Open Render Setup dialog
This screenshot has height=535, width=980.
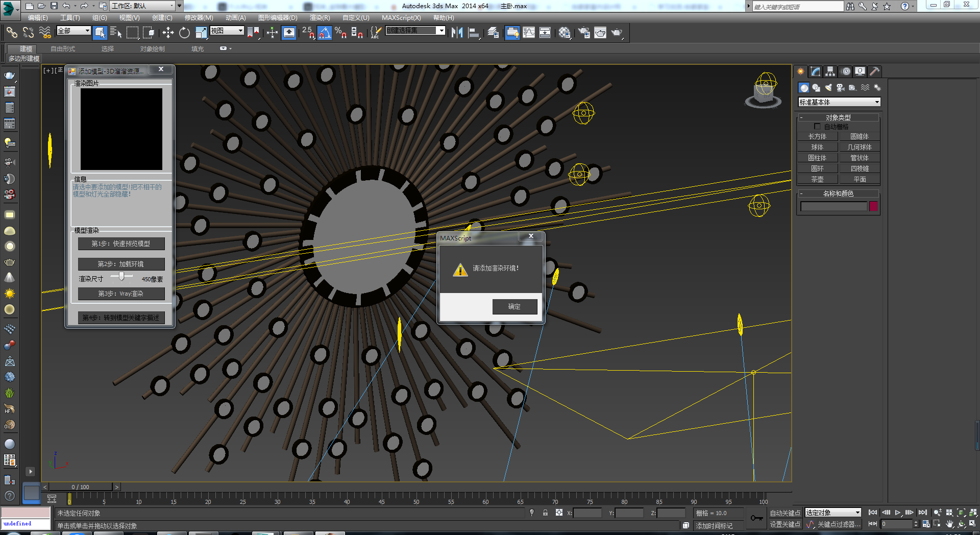(x=584, y=33)
